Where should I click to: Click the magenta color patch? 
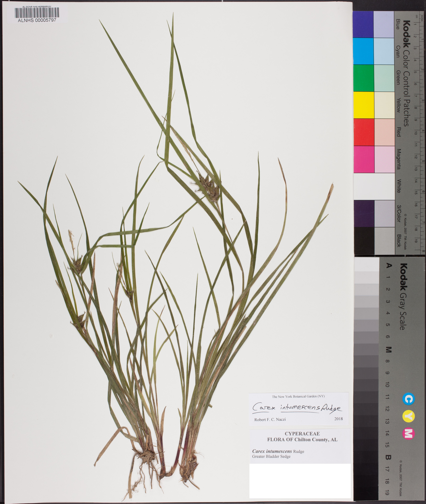pos(364,159)
